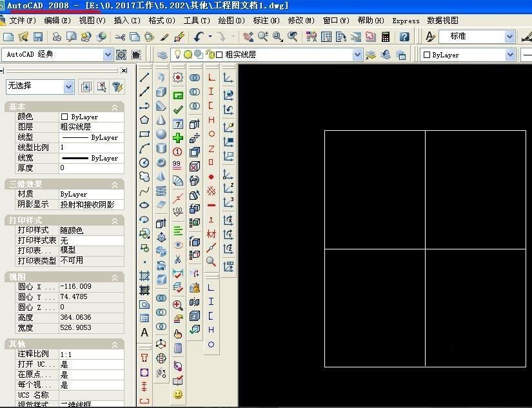The height and width of the screenshot is (408, 532).
Task: Click the magnifier icon in red toolbar
Action: tap(211, 261)
